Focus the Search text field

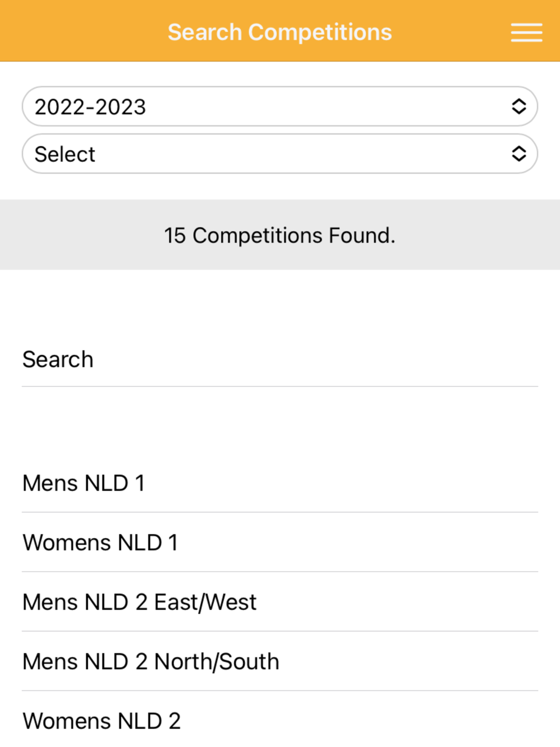point(280,360)
